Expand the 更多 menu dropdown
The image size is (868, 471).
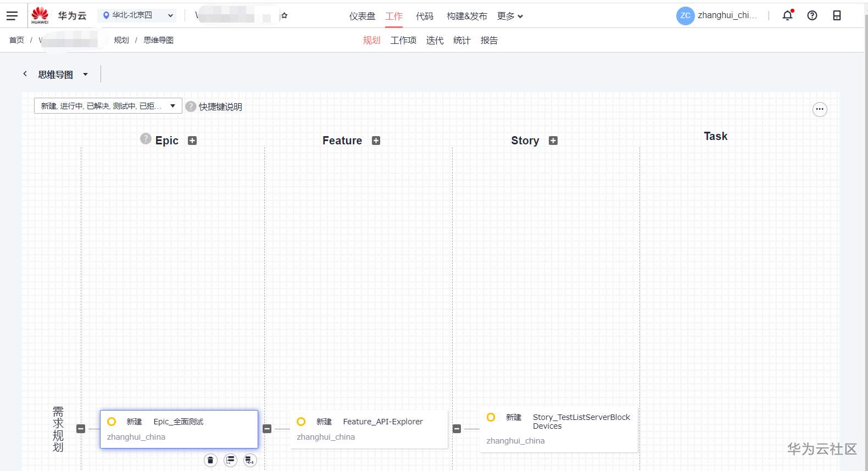tap(510, 16)
